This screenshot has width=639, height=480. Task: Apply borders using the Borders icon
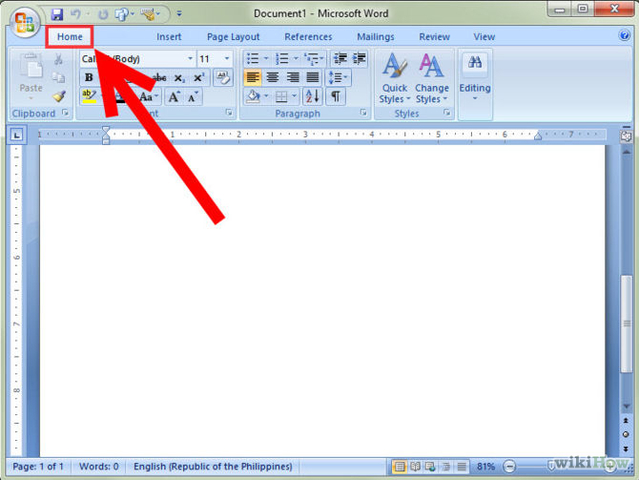pyautogui.click(x=281, y=97)
